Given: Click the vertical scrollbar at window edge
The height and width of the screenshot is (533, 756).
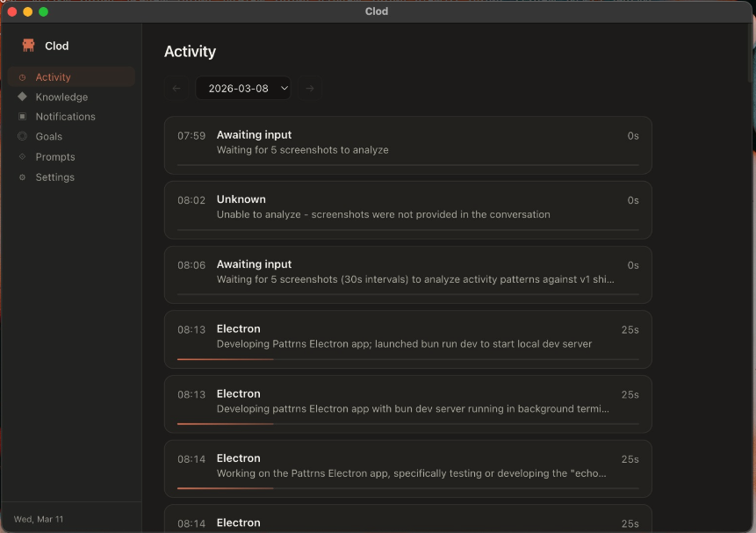Looking at the screenshot, I should point(750,53).
